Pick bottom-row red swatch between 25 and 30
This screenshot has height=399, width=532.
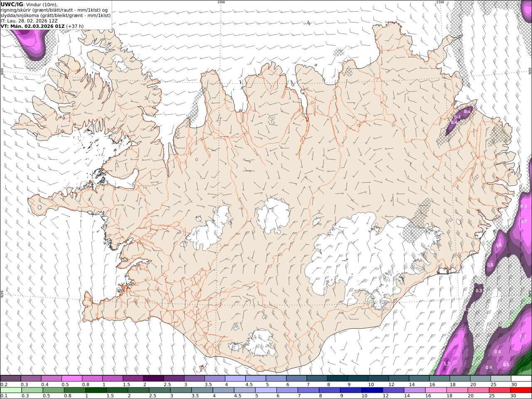pyautogui.click(x=499, y=390)
